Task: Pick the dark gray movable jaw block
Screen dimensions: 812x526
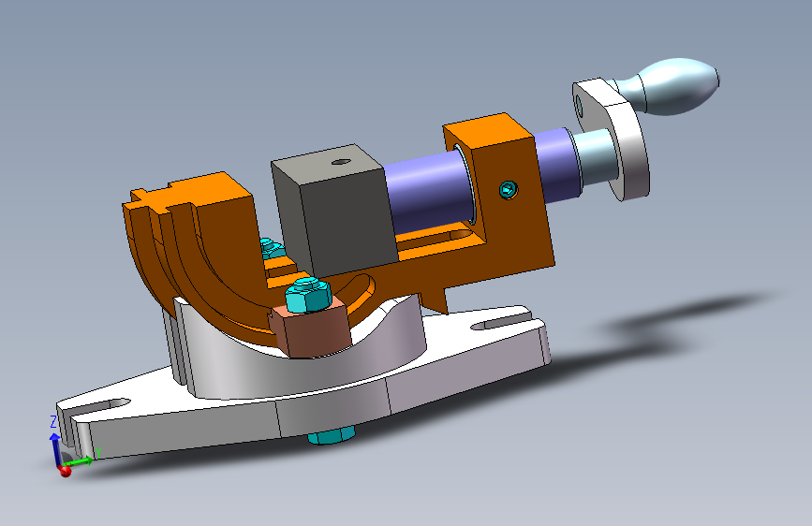Action: 334,210
